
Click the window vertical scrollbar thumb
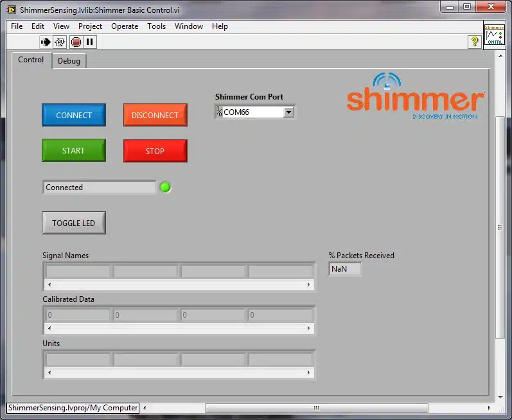pyautogui.click(x=500, y=227)
